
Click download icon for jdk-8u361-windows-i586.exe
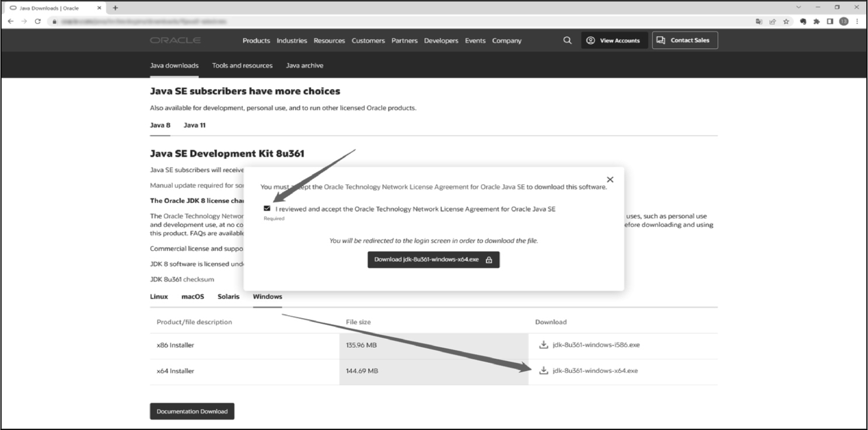[x=544, y=345]
